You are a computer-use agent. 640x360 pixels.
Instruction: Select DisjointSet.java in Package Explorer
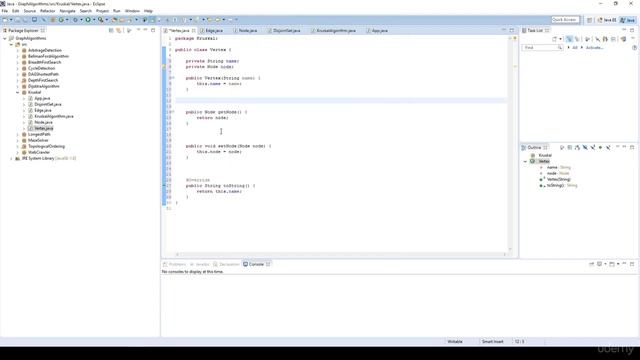(48, 104)
